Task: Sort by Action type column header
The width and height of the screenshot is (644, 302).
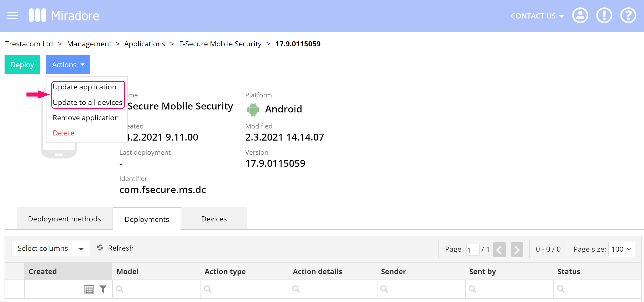Action: coord(245,271)
